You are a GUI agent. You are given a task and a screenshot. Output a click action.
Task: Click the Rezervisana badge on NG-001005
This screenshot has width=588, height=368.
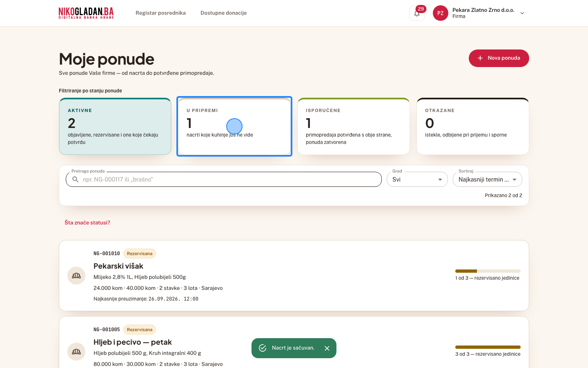140,330
